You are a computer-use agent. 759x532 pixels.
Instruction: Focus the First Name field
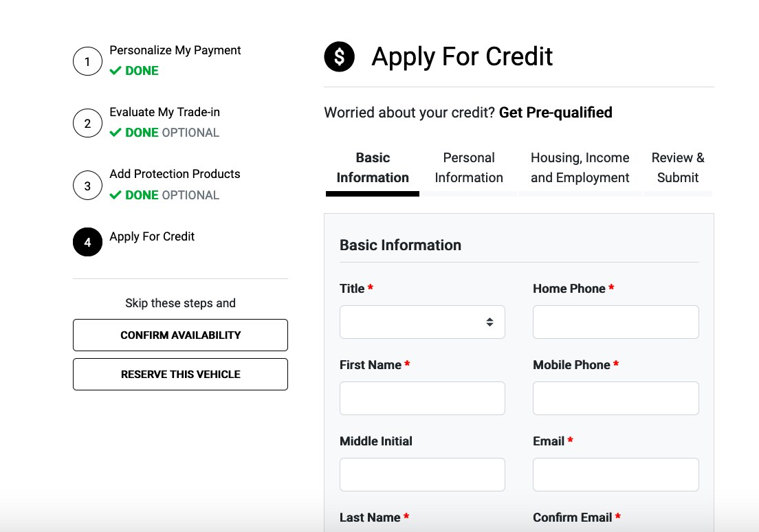(x=422, y=399)
